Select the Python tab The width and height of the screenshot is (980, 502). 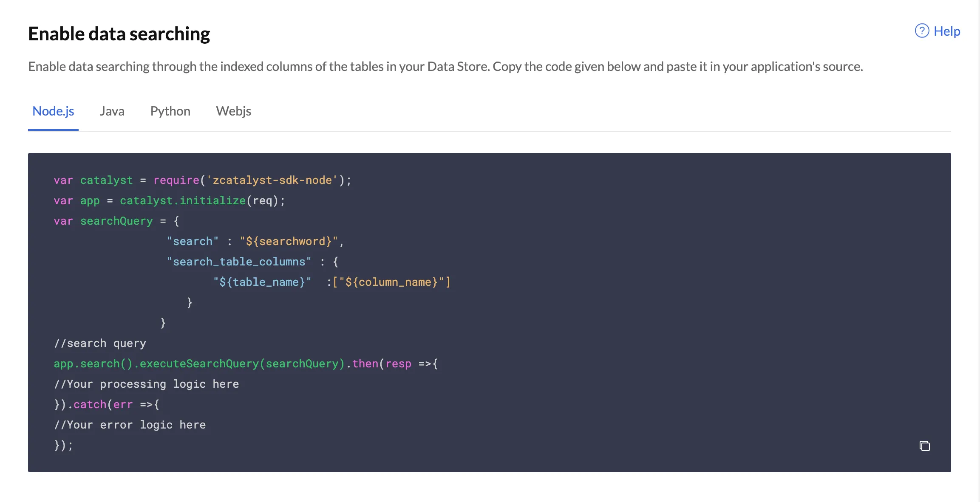click(x=170, y=111)
